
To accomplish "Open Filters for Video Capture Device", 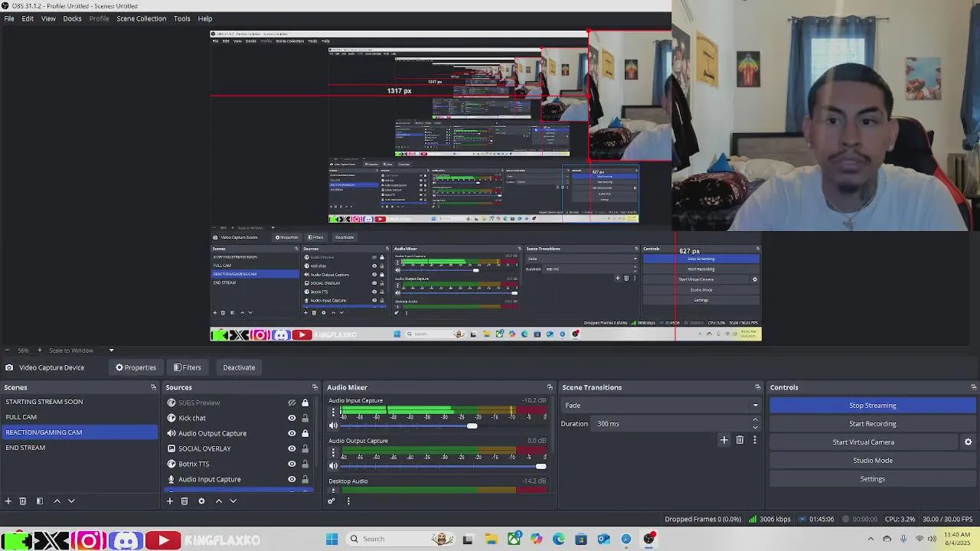I will coord(188,367).
